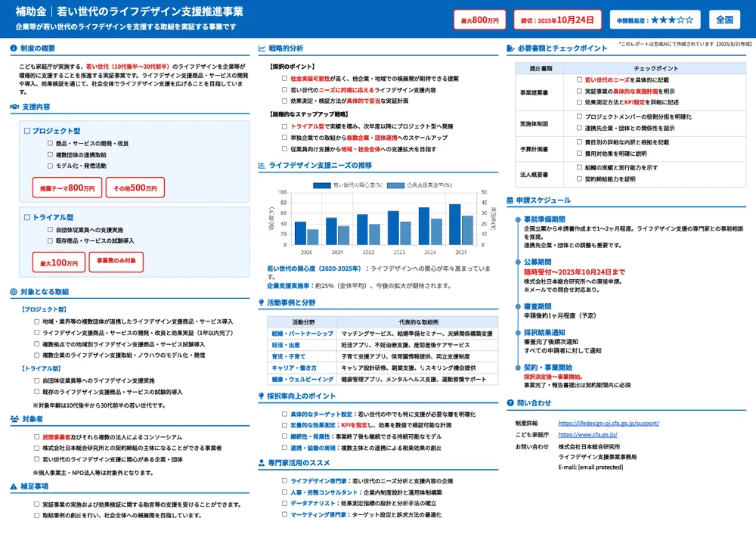Check 若い世代のニーズを具体的に記載 in the checklist
756x534 pixels.
tap(580, 79)
